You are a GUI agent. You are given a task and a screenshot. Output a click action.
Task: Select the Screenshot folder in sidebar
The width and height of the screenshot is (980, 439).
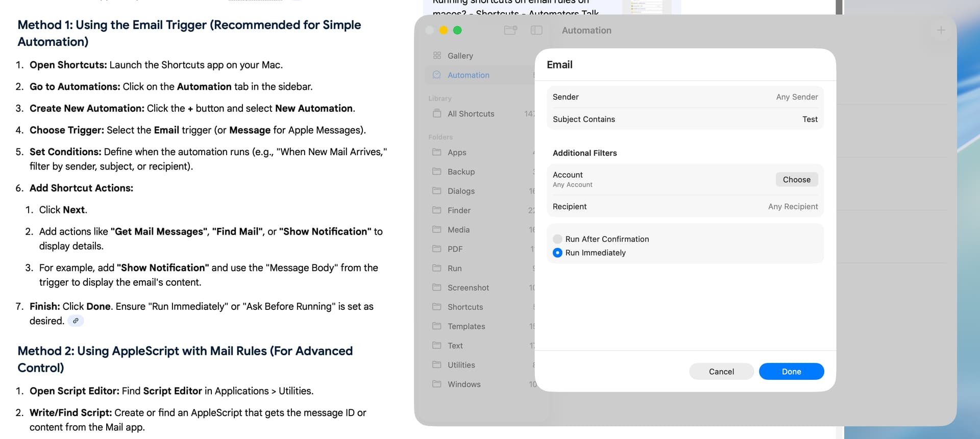coord(468,287)
